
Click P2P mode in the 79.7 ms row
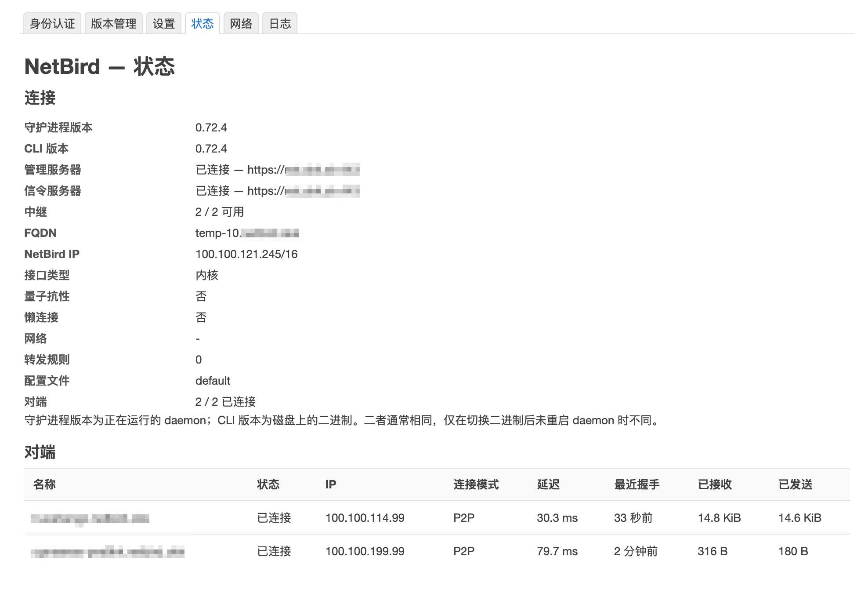[x=464, y=551]
